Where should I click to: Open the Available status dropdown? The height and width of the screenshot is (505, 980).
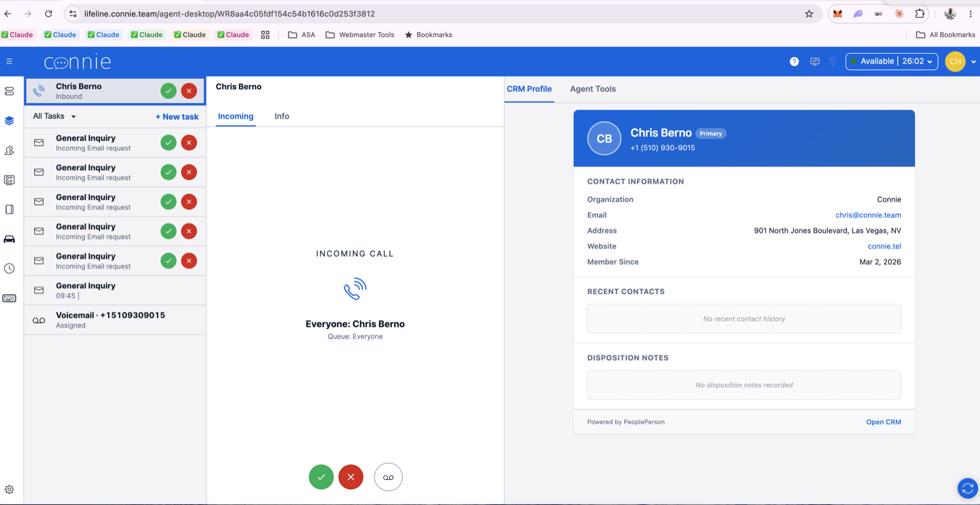click(892, 61)
